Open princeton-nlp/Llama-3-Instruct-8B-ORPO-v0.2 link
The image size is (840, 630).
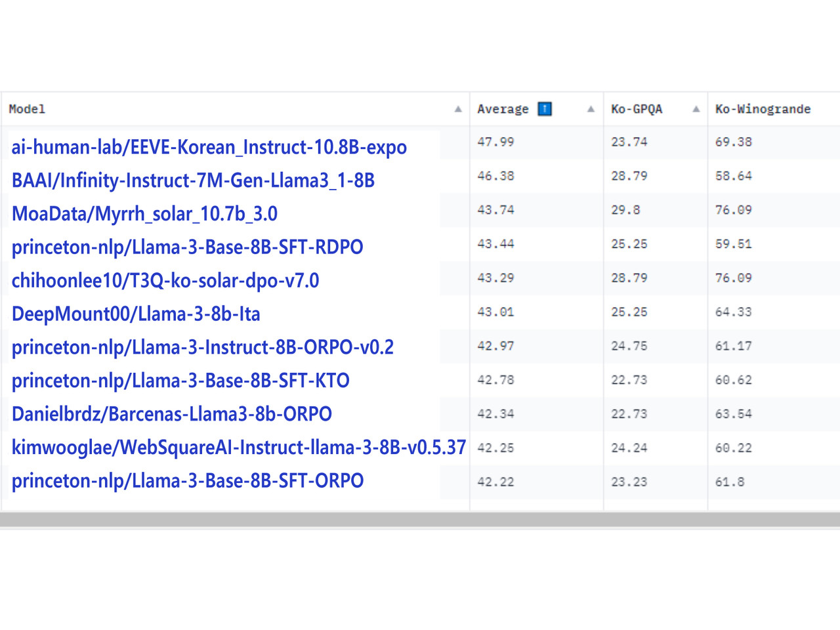(202, 347)
